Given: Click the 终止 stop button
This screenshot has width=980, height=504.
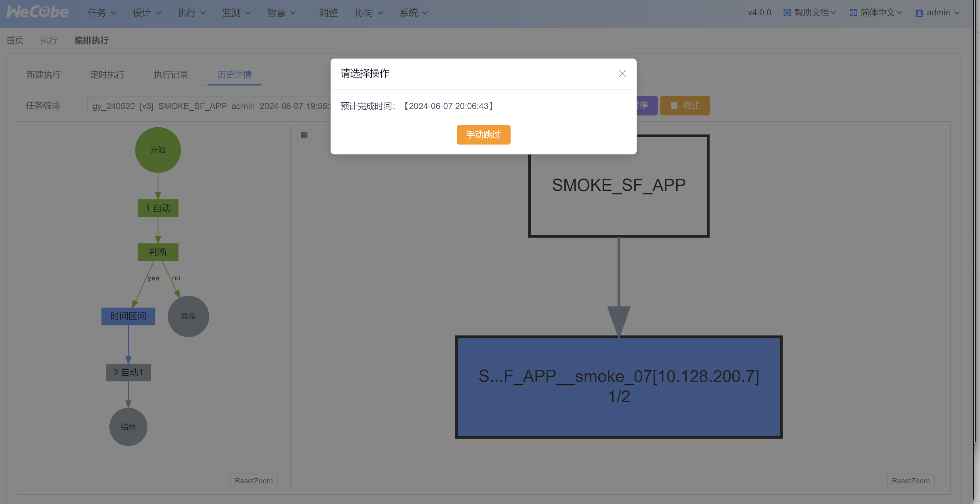Looking at the screenshot, I should click(685, 105).
